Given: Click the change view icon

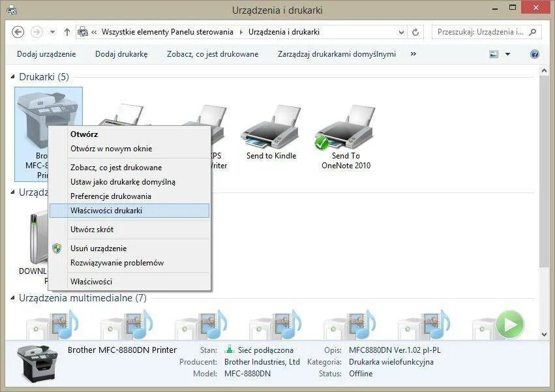Looking at the screenshot, I should [x=494, y=54].
